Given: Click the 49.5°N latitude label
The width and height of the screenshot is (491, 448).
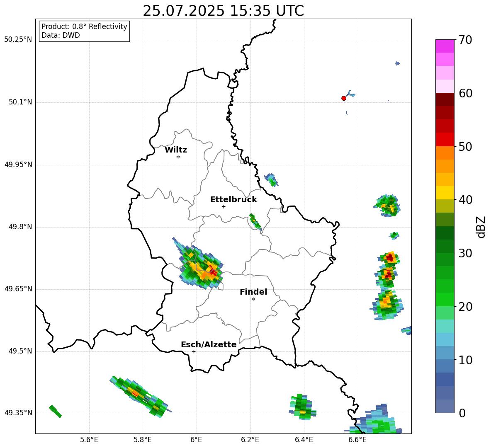Looking at the screenshot, I should [x=21, y=351].
